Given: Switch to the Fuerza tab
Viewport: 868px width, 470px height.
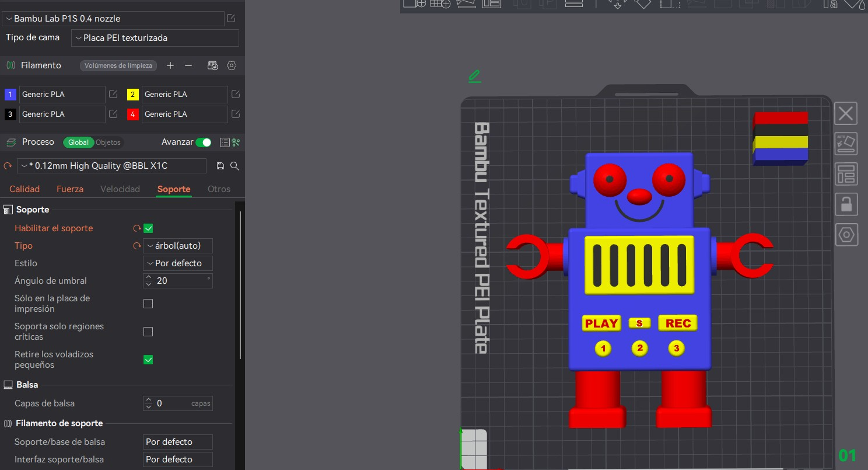Looking at the screenshot, I should 70,189.
